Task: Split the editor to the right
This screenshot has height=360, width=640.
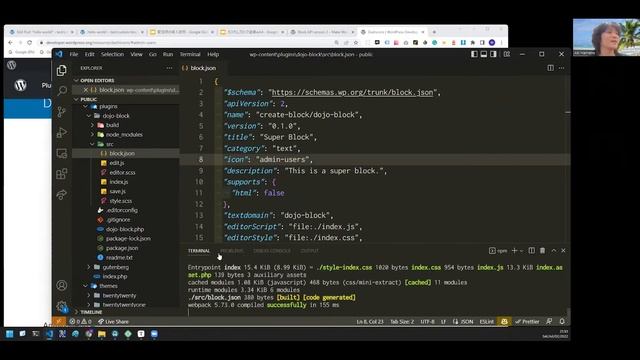Action: coord(550,68)
